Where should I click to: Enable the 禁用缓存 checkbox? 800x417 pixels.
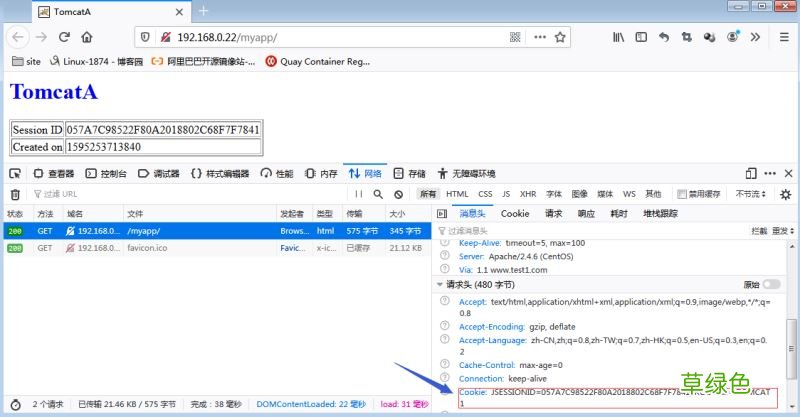(682, 194)
